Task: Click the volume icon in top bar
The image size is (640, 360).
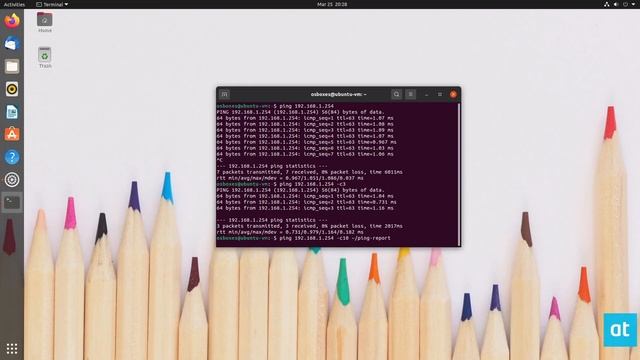Action: pyautogui.click(x=616, y=4)
